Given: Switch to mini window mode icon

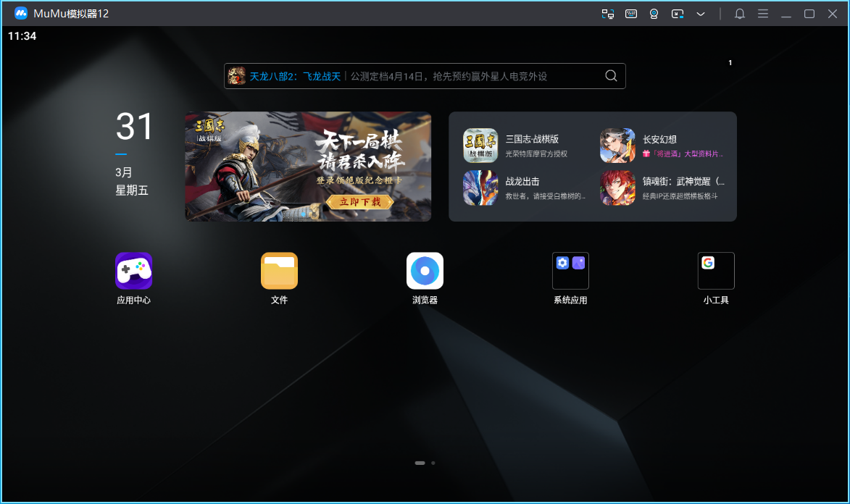Looking at the screenshot, I should click(678, 14).
